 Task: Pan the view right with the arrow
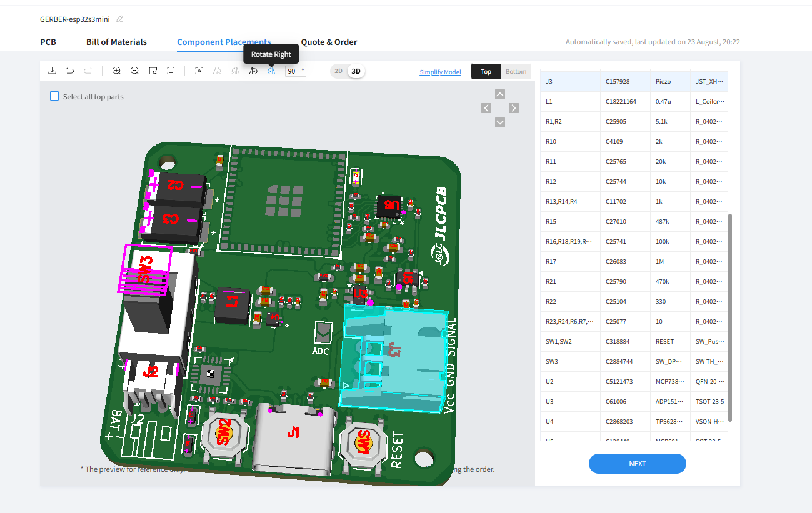[514, 108]
